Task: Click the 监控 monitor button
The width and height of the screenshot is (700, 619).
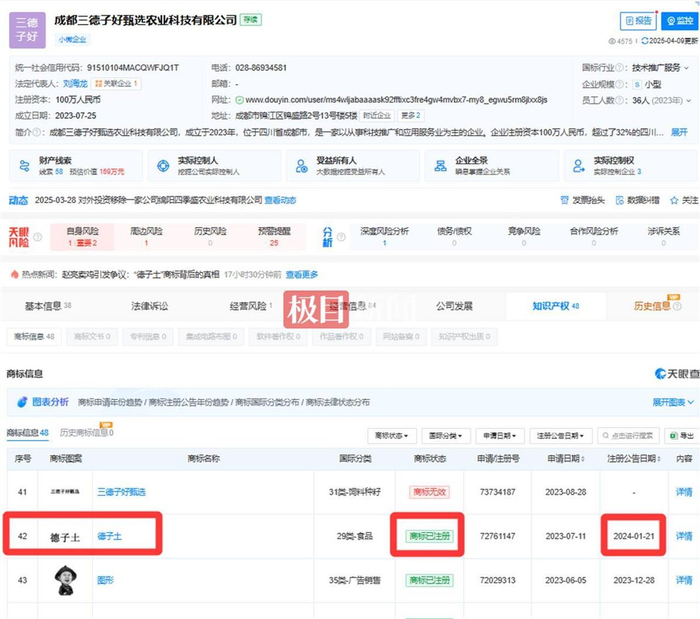Action: coord(679,21)
